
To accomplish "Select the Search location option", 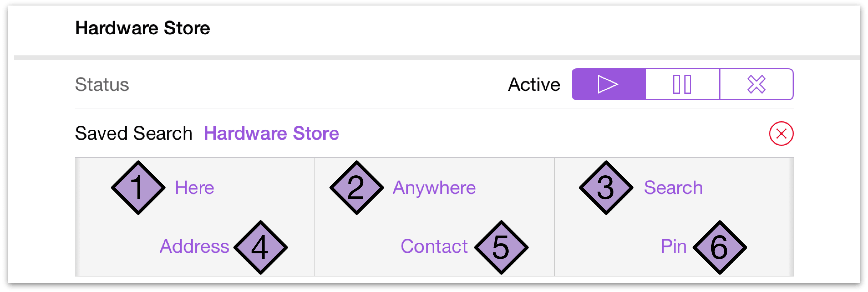I will click(x=673, y=188).
